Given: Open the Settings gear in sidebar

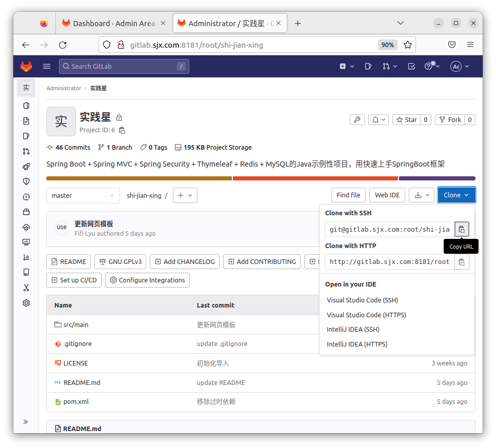Looking at the screenshot, I should point(26,303).
